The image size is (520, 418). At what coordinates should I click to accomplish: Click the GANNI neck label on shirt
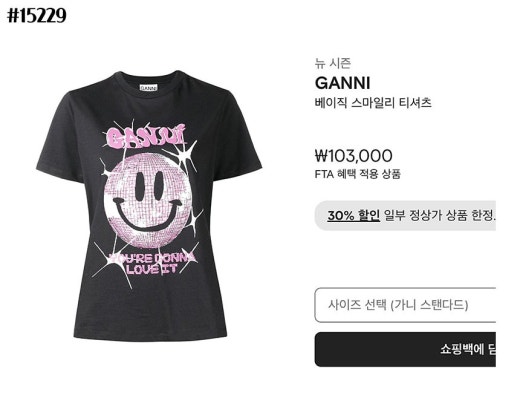148,88
